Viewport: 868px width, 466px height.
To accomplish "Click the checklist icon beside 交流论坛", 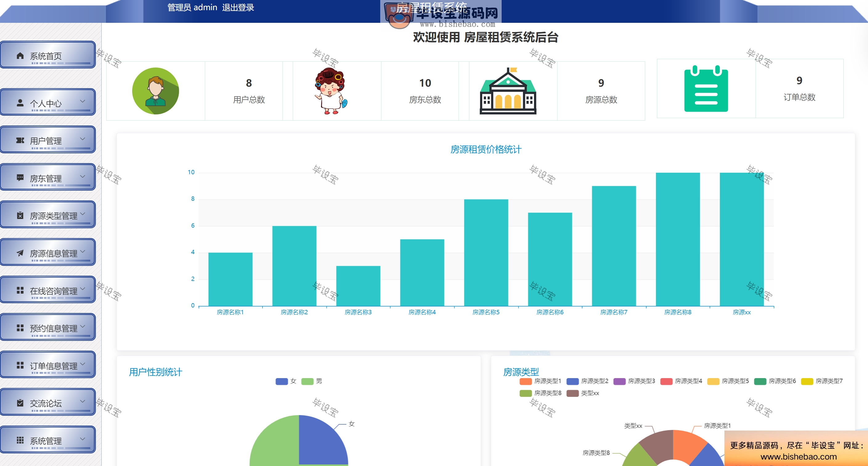I will [x=20, y=403].
